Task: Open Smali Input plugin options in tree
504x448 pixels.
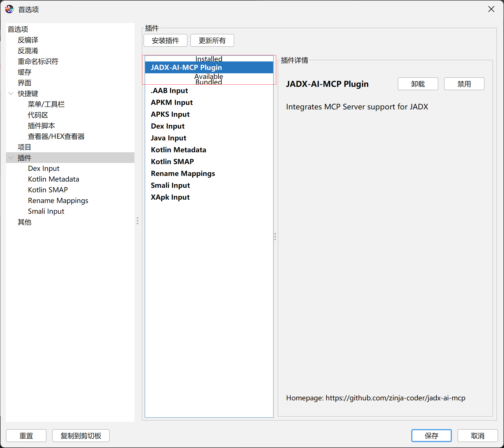Action: tap(46, 211)
